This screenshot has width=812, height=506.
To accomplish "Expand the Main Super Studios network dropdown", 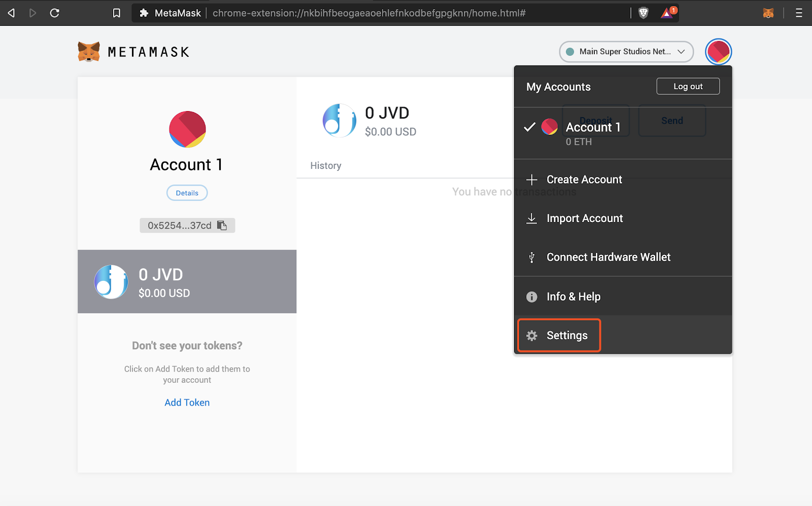I will [x=626, y=52].
